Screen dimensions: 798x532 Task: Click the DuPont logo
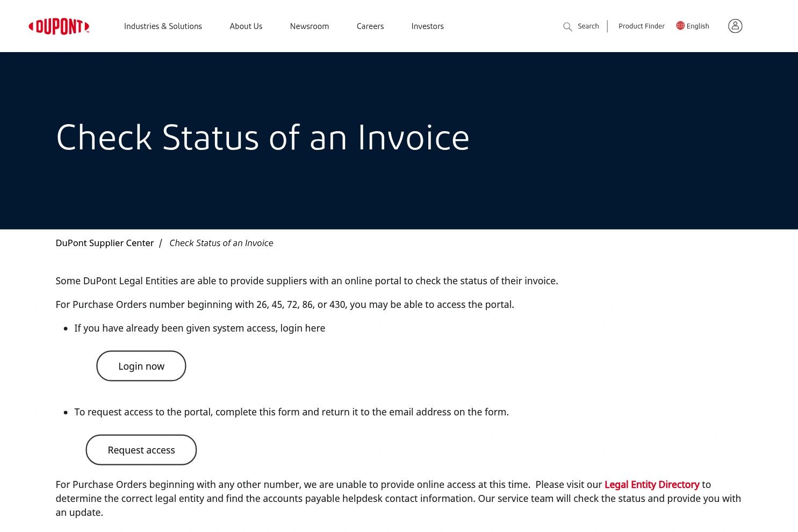pos(59,26)
